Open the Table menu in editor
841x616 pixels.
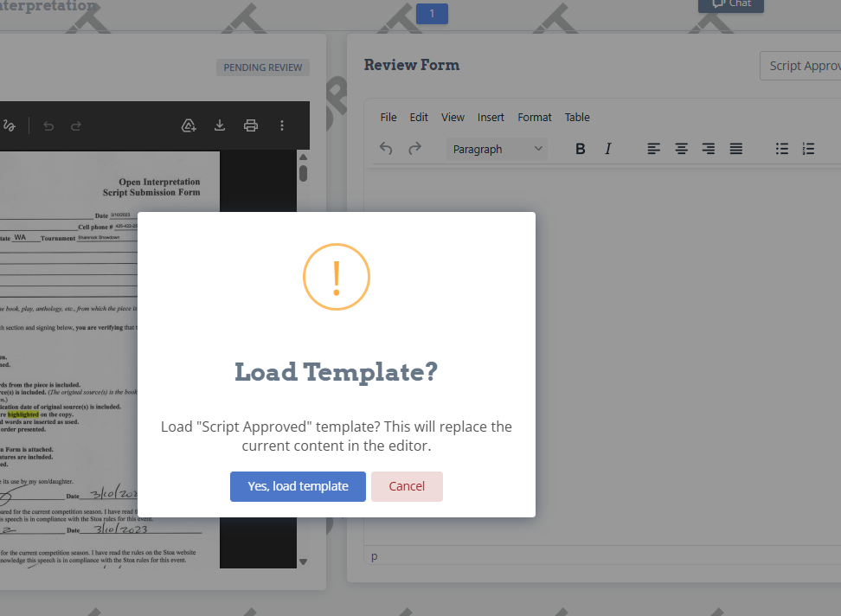[577, 118]
